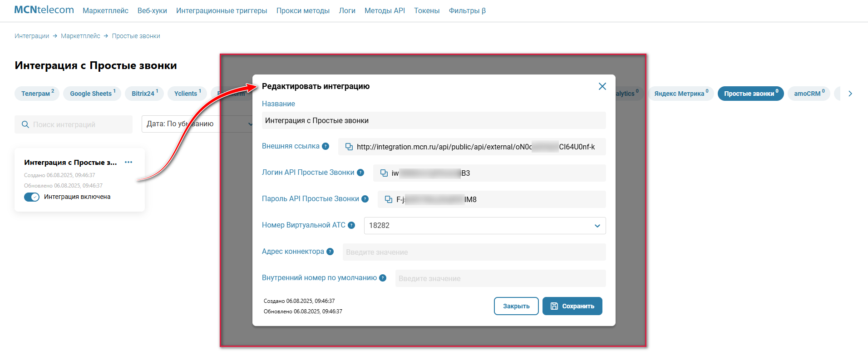This screenshot has width=868, height=361.
Task: Open Методы API menu item
Action: [385, 10]
